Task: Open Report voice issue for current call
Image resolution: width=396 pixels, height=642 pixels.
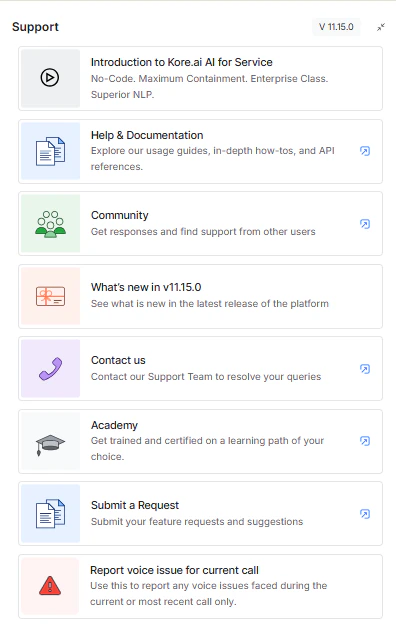Action: click(x=174, y=570)
